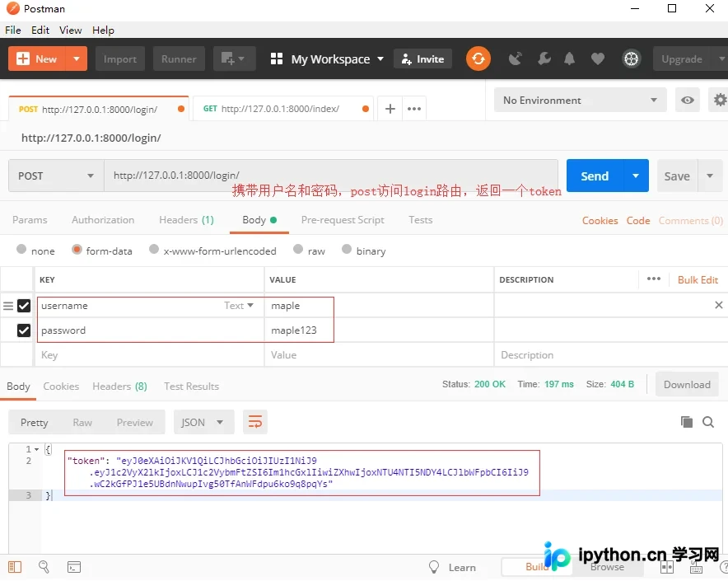Open the Edit menu
Screen dimensions: 728x581
[40, 30]
